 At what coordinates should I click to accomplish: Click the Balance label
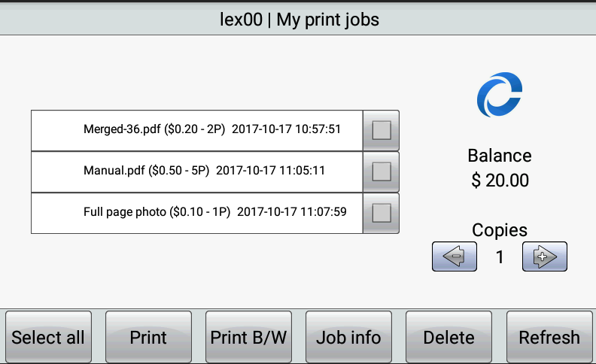[500, 156]
